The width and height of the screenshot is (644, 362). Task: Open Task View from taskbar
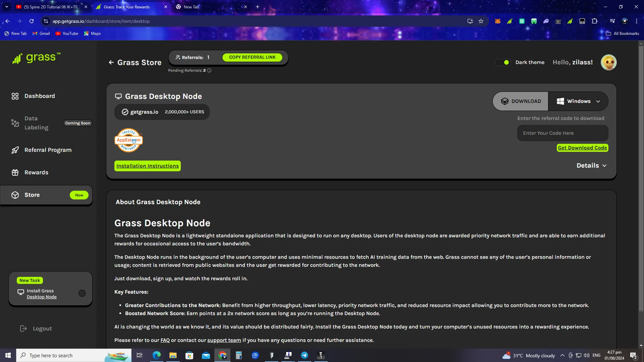click(x=140, y=355)
